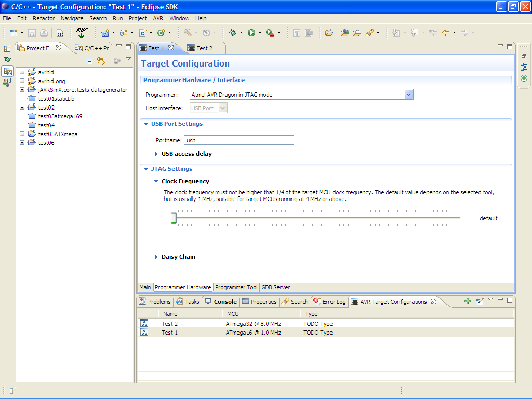The height and width of the screenshot is (399, 532).
Task: Open the Console view tab
Action: coord(221,302)
